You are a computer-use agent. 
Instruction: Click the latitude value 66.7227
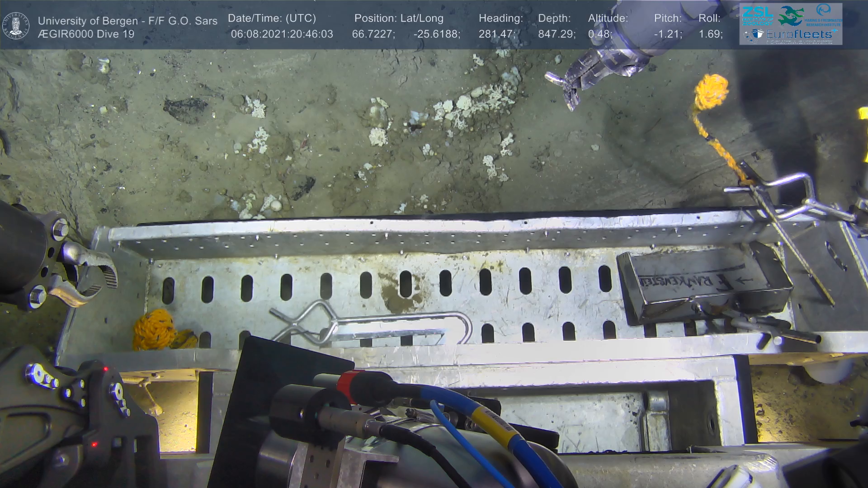[373, 34]
